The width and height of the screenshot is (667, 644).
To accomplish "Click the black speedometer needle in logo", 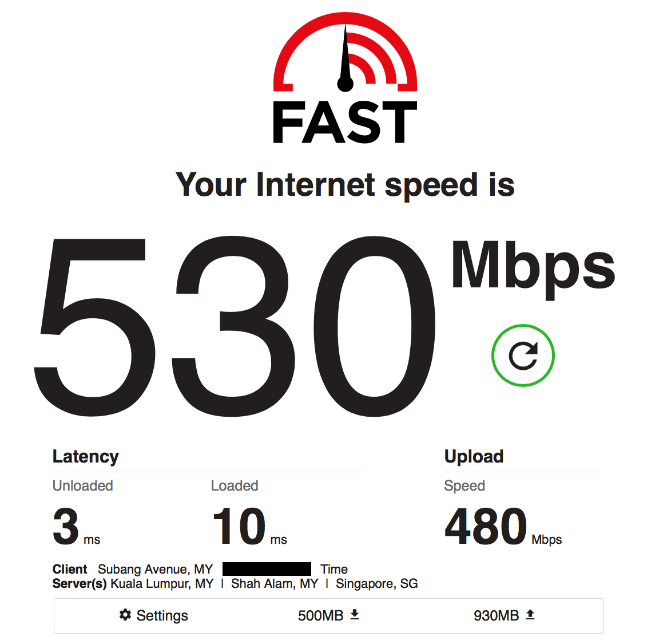I will pyautogui.click(x=346, y=58).
